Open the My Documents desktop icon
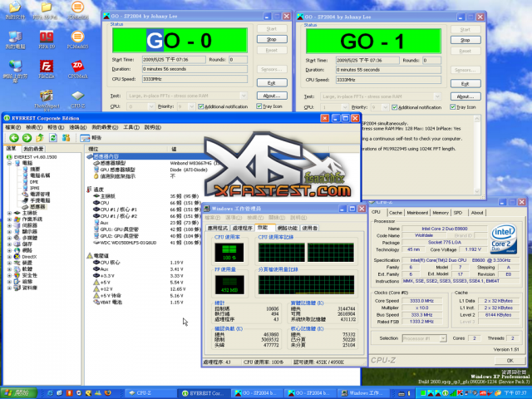The width and height of the screenshot is (532, 399). tap(15, 10)
